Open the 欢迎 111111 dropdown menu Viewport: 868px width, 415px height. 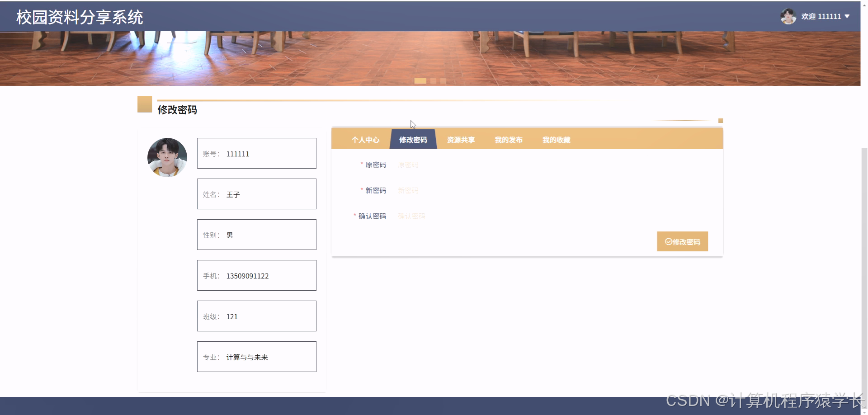[x=825, y=16]
